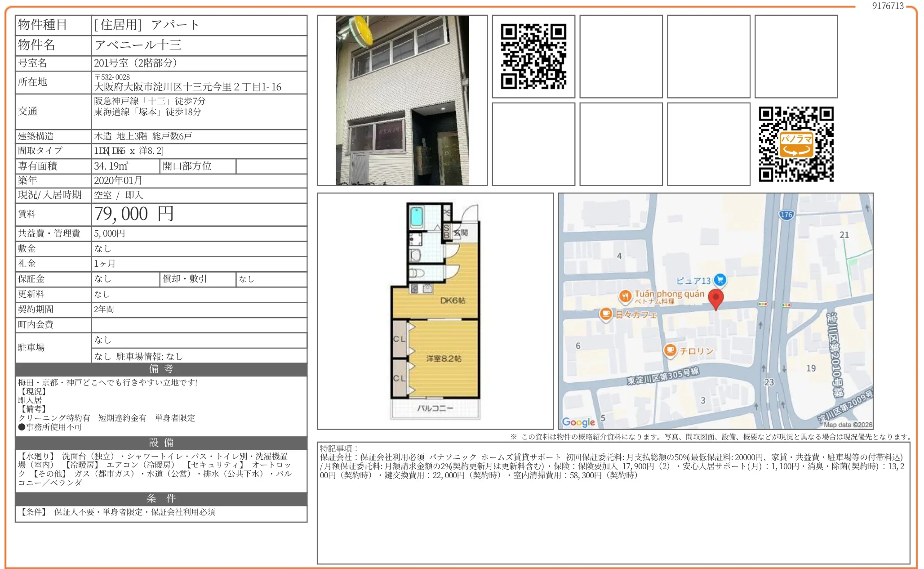This screenshot has width=924, height=569.
Task: Click the orange パノラマ panorama icon
Action: 796,144
